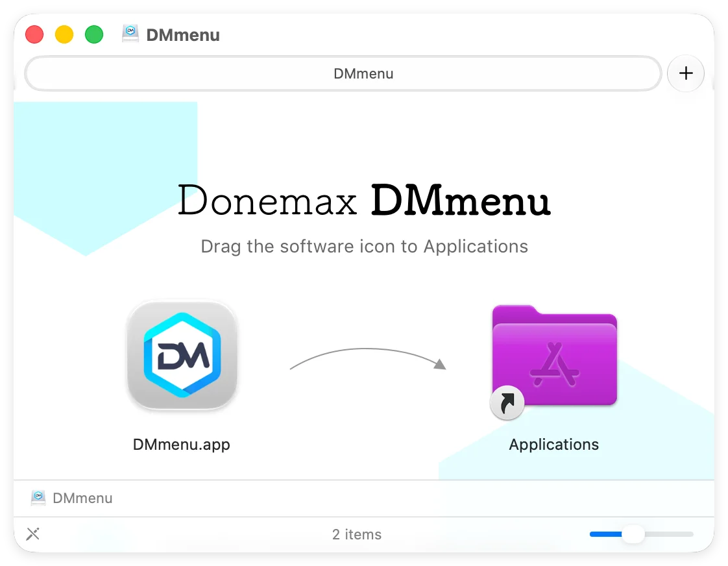The width and height of the screenshot is (728, 566).
Task: Click the DMmenu volume icon in path bar
Action: tap(38, 498)
